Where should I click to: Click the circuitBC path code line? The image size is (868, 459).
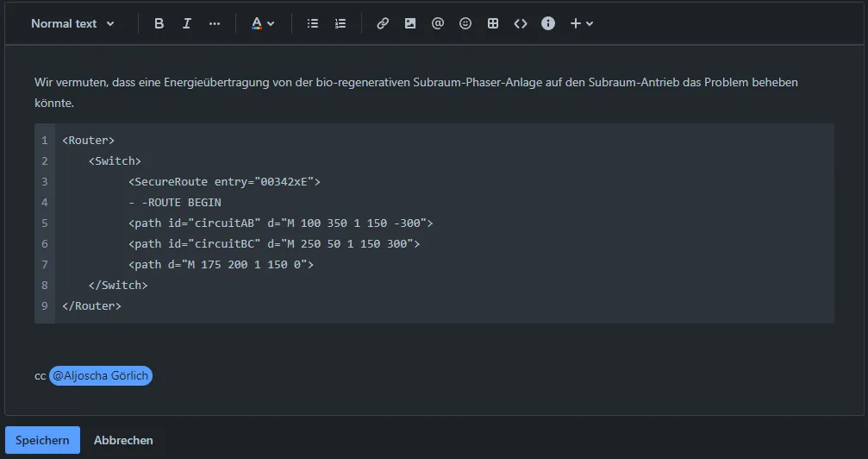point(274,244)
